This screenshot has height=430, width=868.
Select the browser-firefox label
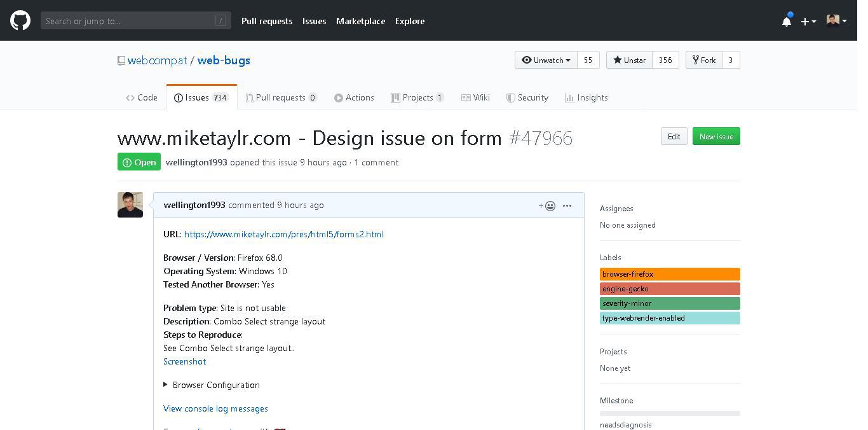670,274
